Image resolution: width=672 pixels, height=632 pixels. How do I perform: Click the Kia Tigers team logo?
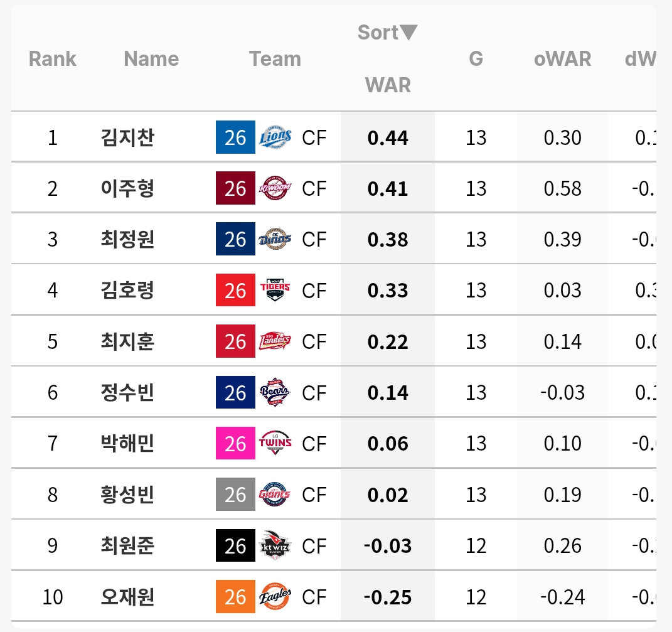click(x=275, y=290)
